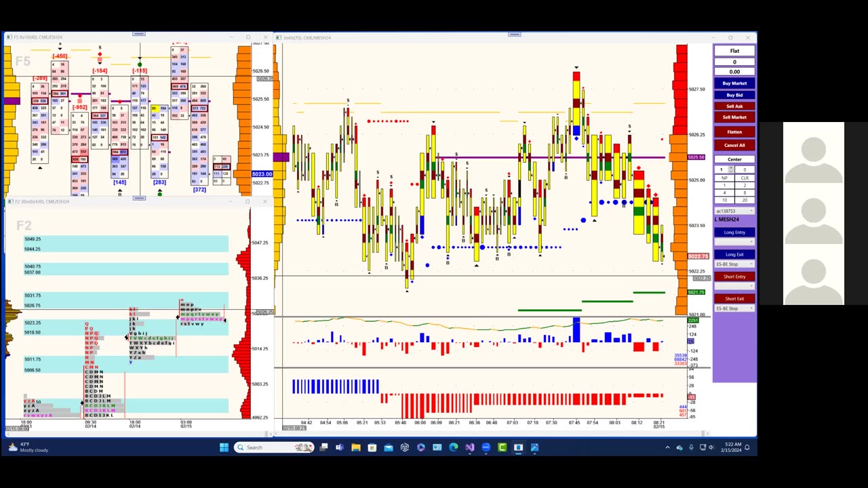Set quantity preset to 2
Image resolution: width=868 pixels, height=488 pixels.
[745, 185]
